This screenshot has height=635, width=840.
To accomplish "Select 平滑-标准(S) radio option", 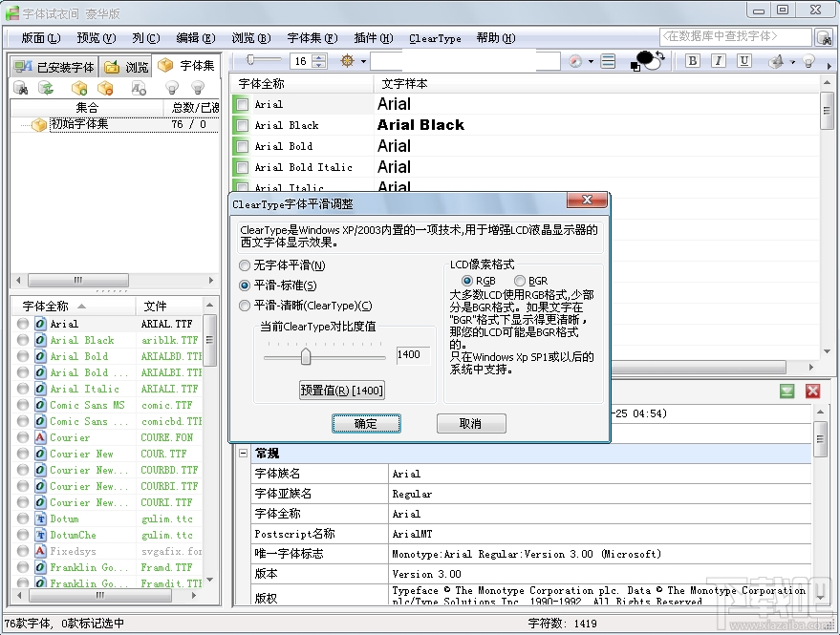I will 245,286.
